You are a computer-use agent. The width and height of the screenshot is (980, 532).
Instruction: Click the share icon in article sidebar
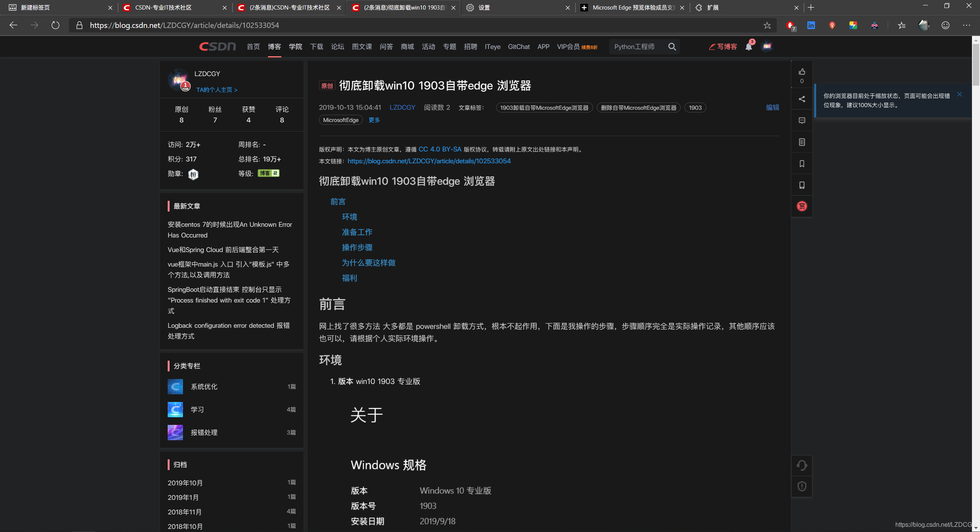(x=802, y=99)
